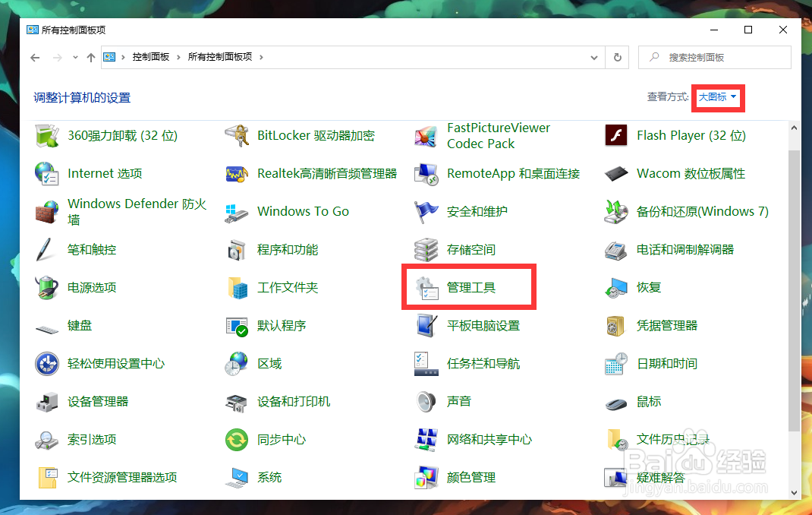
Task: Open BitLocker 驱动器加密 icon
Action: pyautogui.click(x=238, y=136)
